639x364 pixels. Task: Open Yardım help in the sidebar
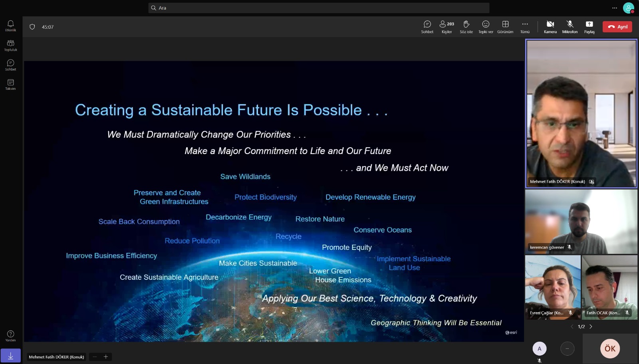click(x=11, y=336)
